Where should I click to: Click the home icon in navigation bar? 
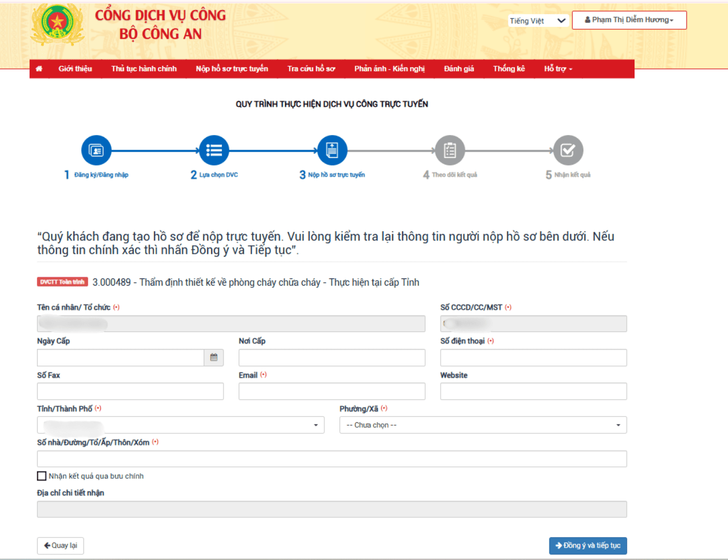point(39,69)
